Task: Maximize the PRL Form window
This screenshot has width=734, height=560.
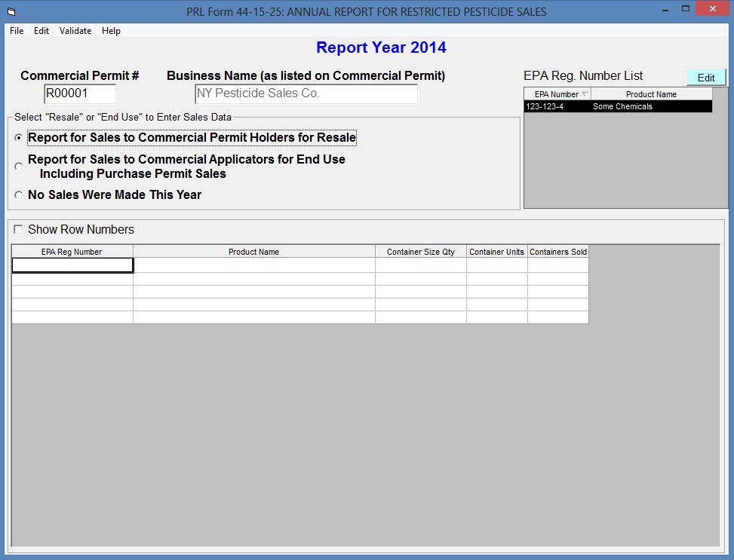Action: pos(685,9)
